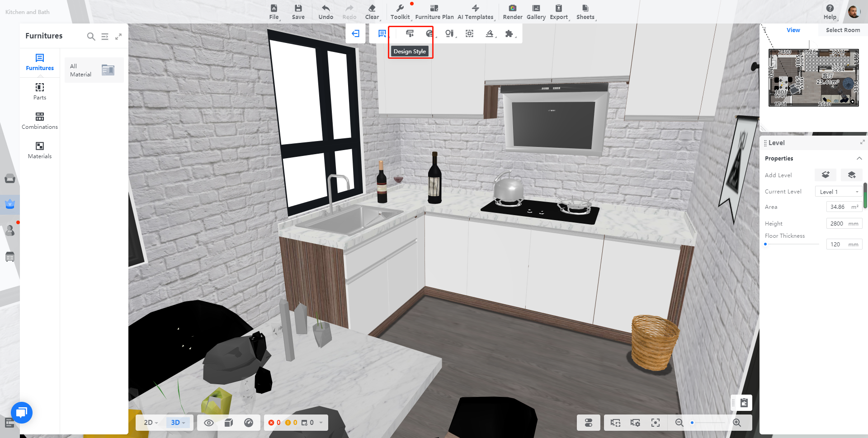
Task: Open the Current Level dropdown
Action: coord(839,192)
